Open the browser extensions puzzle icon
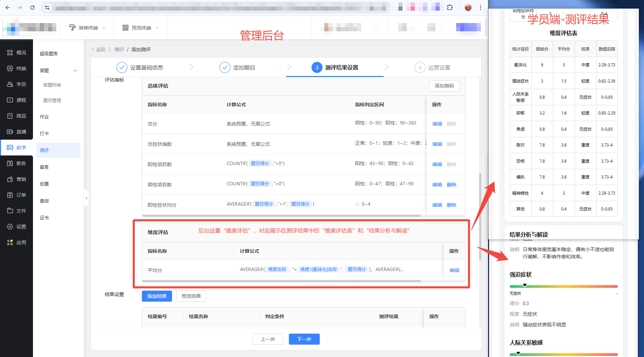This screenshot has height=357, width=644. (450, 8)
